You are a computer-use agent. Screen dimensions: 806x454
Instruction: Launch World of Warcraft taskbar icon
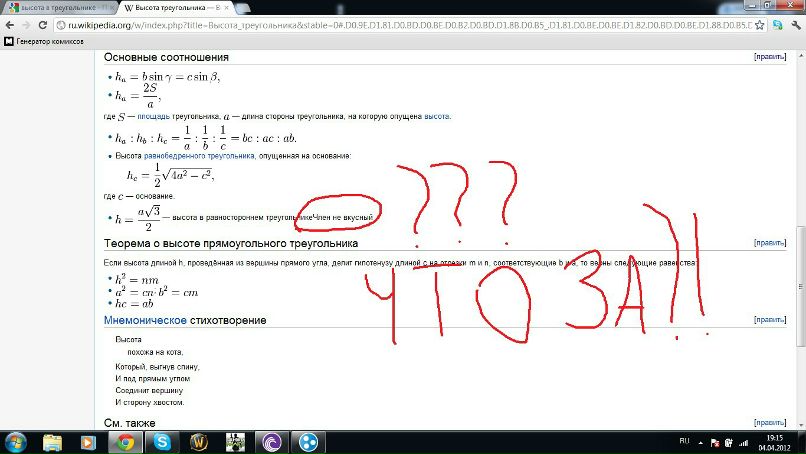(x=198, y=441)
